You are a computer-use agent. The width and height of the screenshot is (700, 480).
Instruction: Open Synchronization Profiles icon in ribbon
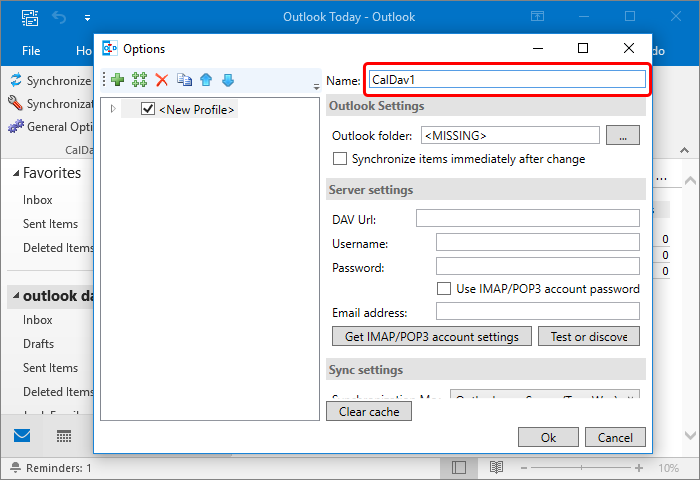coord(16,103)
